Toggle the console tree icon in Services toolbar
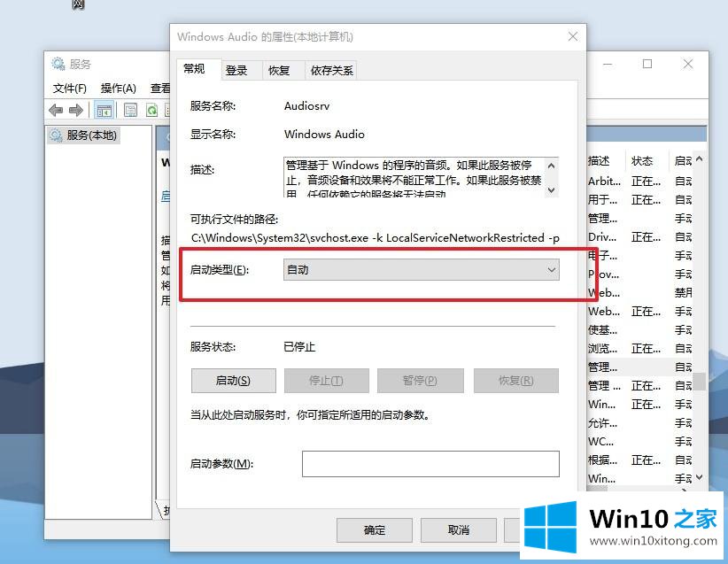 (104, 110)
